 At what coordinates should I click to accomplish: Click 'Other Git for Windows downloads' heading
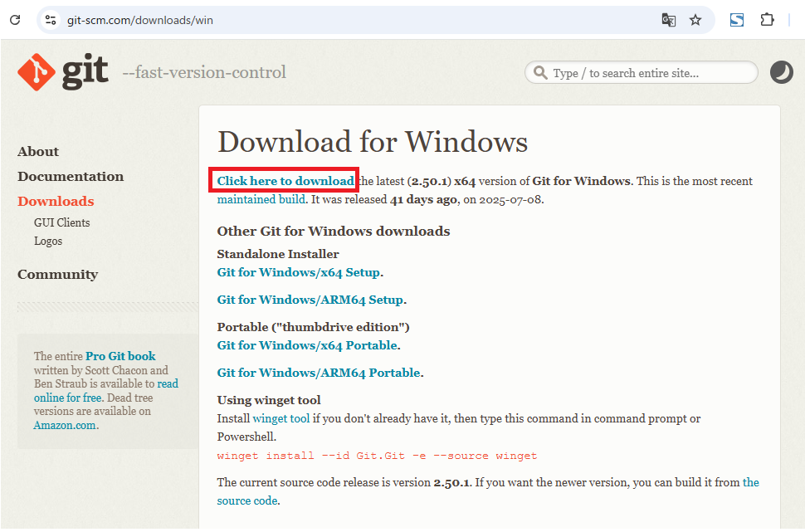click(333, 231)
